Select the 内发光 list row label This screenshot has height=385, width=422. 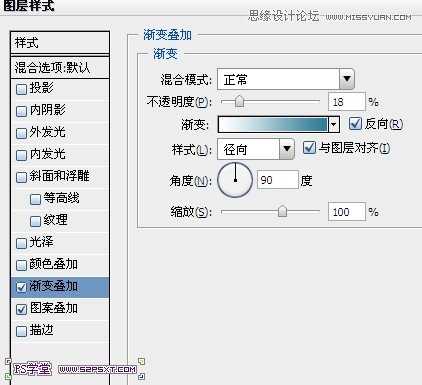[48, 154]
